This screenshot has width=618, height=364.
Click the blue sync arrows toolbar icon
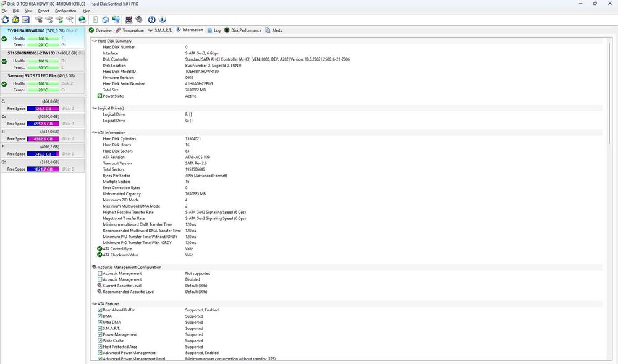(x=105, y=20)
